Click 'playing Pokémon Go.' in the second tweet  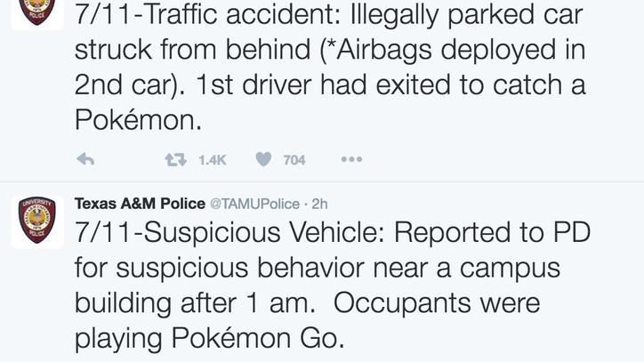point(208,339)
